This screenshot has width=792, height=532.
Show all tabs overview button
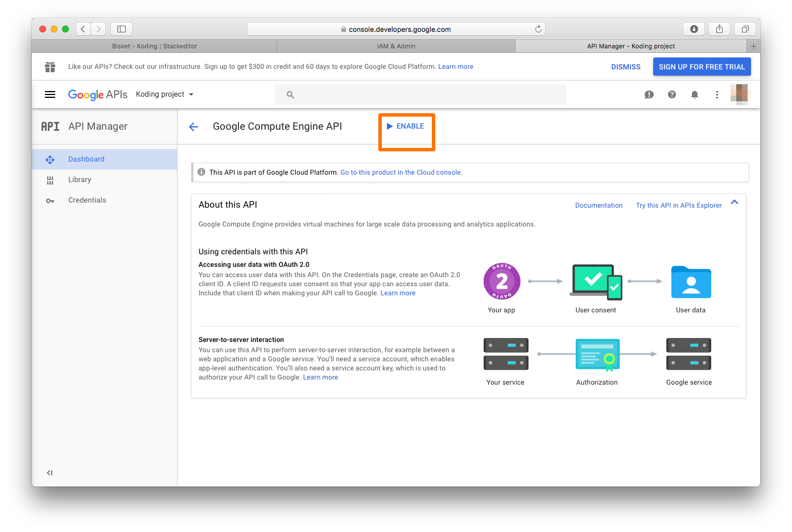[745, 29]
